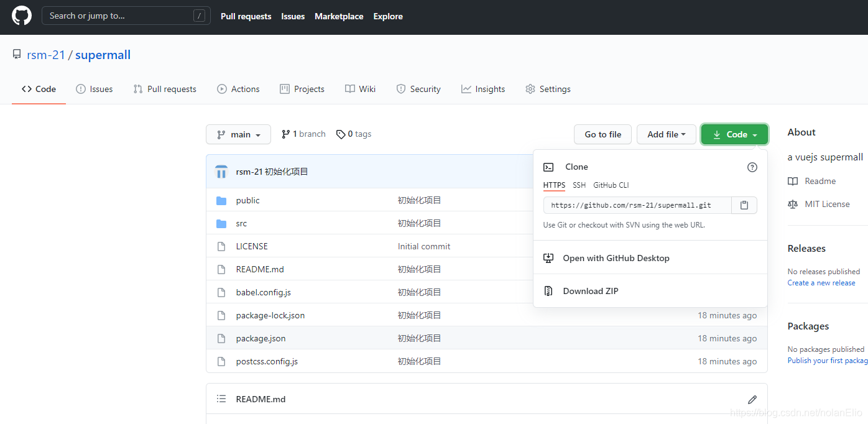Click the zip file icon beside Download ZIP

[548, 291]
